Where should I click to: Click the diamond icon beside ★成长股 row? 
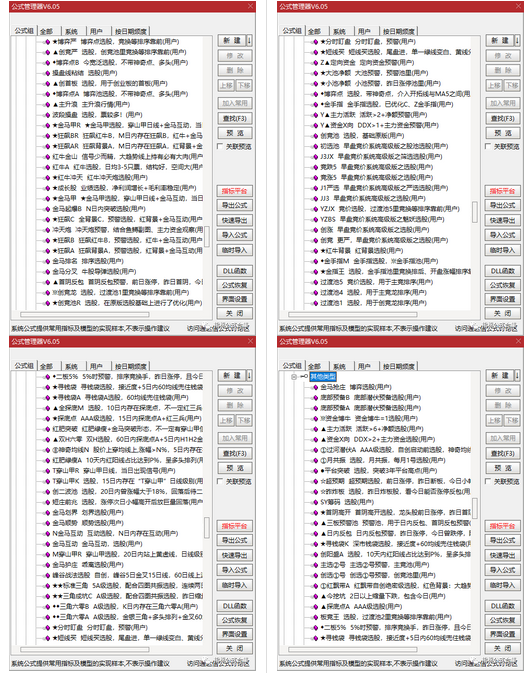(x=48, y=188)
